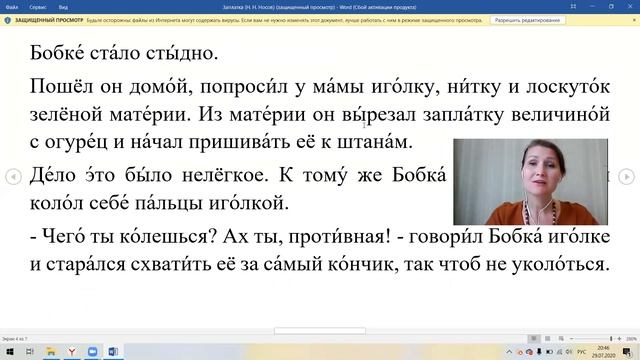
Task: Click the horizontal page scrollbar thumb
Action: click(320, 331)
